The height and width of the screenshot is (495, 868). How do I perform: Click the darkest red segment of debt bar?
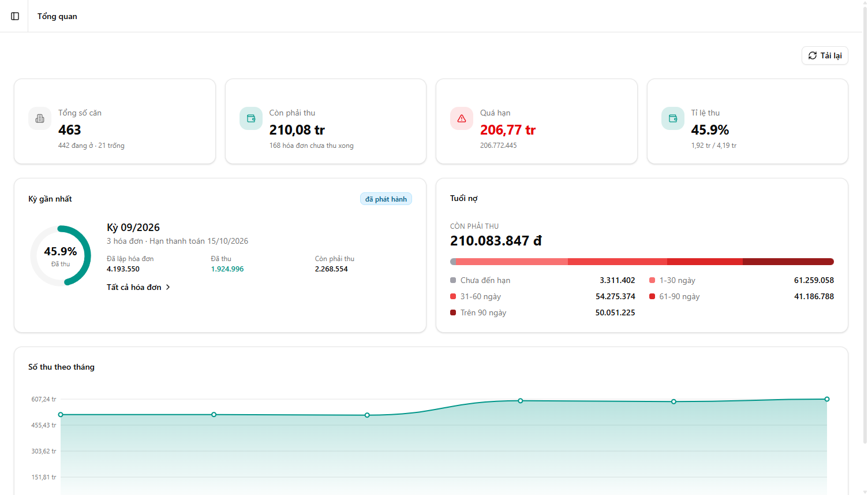[x=788, y=262]
